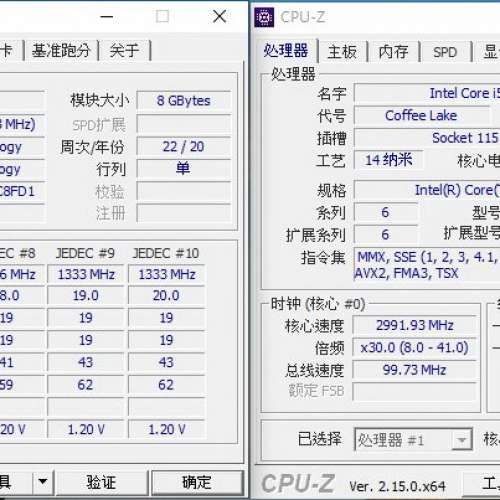The height and width of the screenshot is (500, 500).
Task: Switch to the 内存 tab
Action: [x=393, y=52]
